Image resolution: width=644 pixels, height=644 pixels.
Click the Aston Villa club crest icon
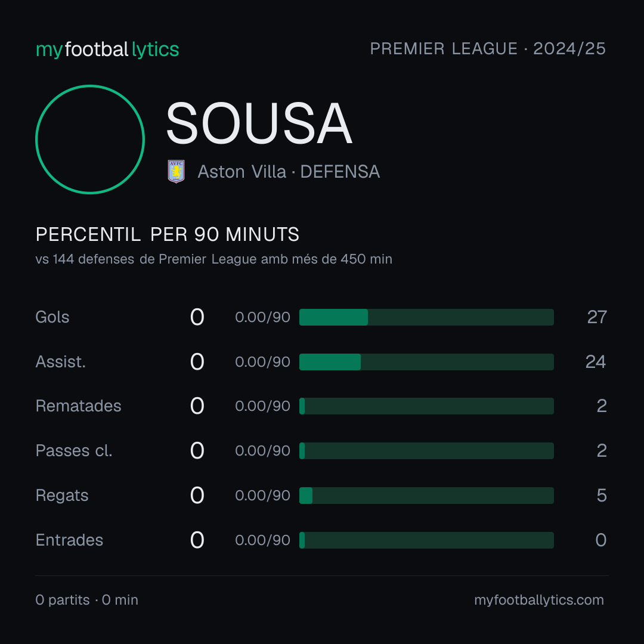point(176,171)
